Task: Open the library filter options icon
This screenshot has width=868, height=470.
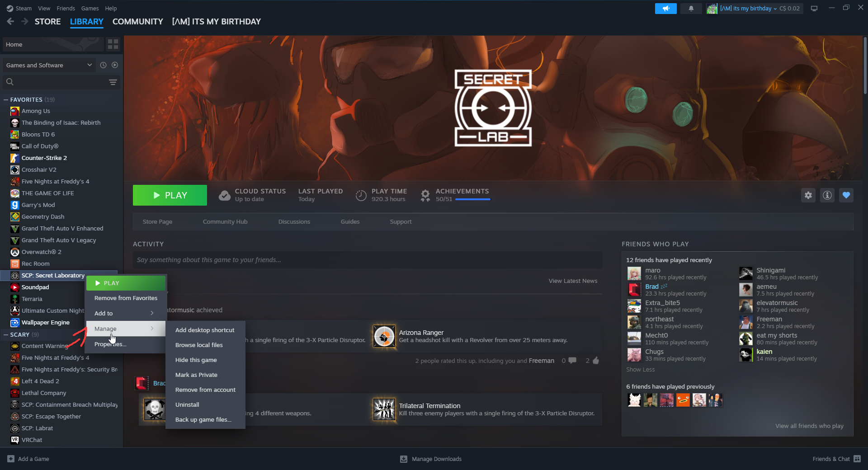Action: point(113,82)
